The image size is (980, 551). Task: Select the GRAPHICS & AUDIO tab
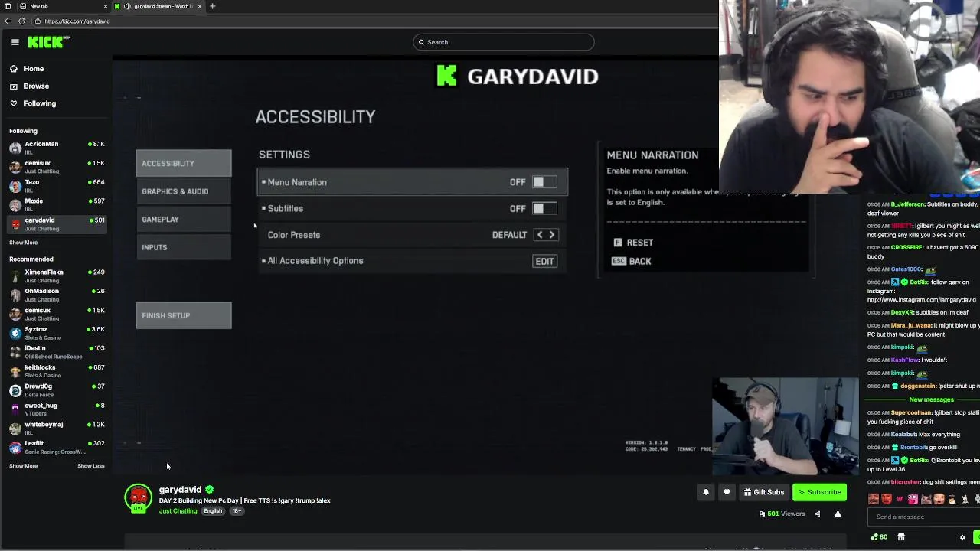click(184, 191)
